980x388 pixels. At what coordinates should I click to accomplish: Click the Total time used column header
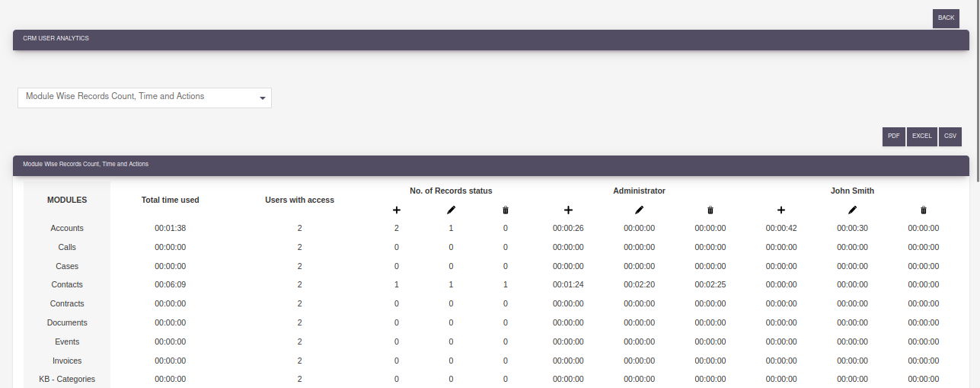(x=170, y=200)
